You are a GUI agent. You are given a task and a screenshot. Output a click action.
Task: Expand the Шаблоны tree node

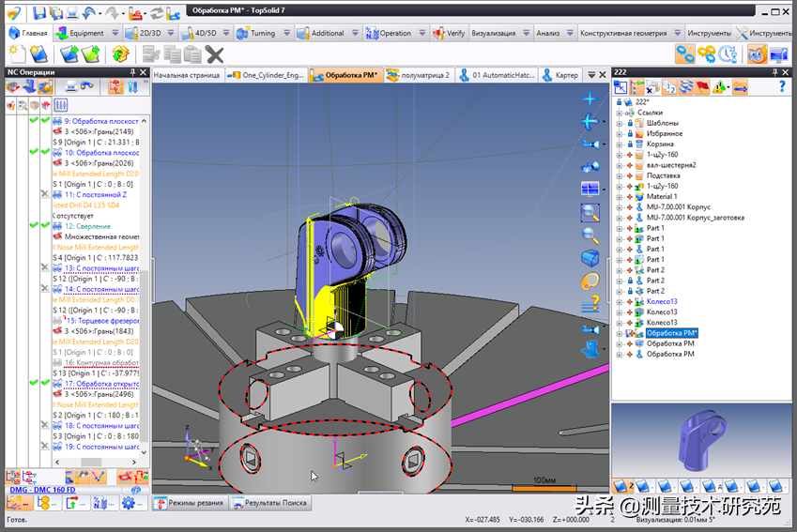619,123
